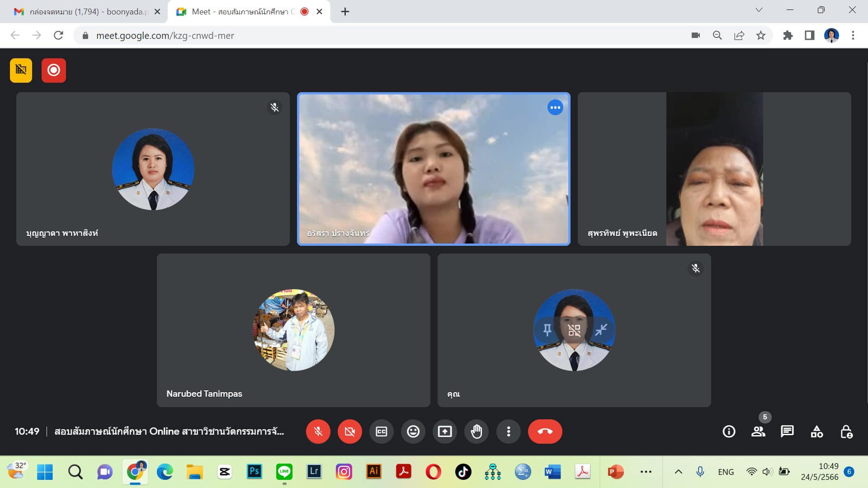Minimize your self-view tile with the arrows icon

click(x=601, y=330)
